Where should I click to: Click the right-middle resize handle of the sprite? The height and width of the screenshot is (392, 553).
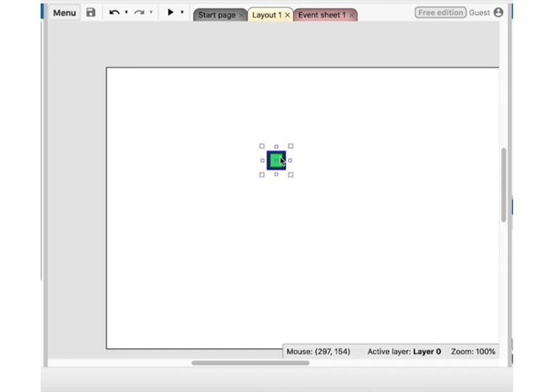click(290, 160)
